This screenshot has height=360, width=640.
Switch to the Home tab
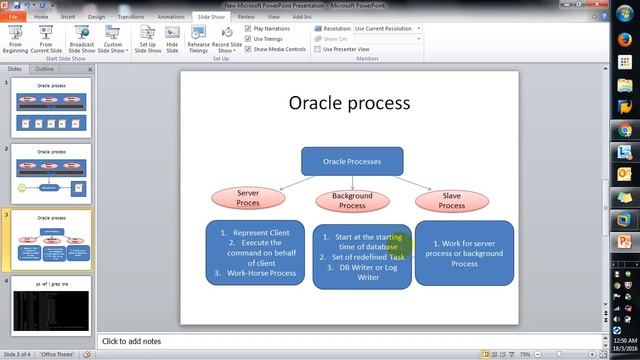(x=41, y=17)
